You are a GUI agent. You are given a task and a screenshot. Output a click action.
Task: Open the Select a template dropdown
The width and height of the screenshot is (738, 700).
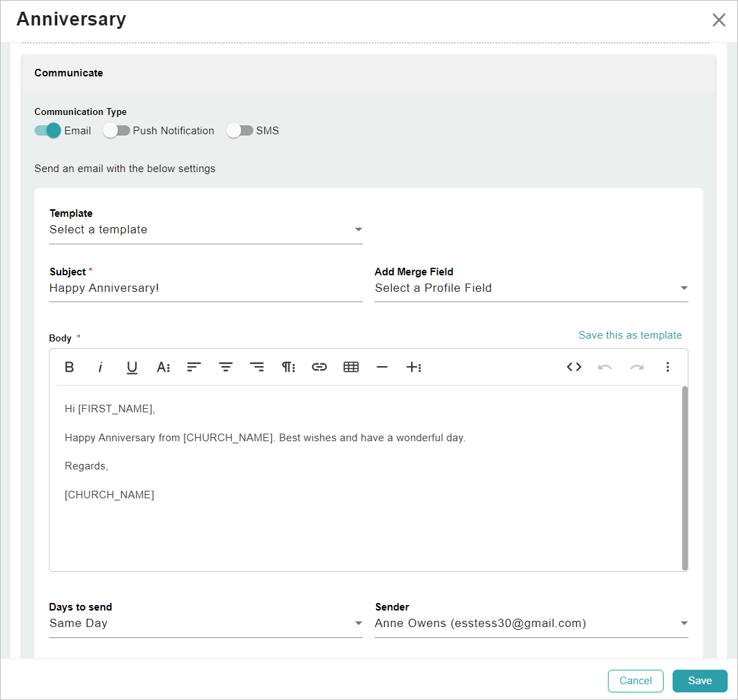[205, 230]
